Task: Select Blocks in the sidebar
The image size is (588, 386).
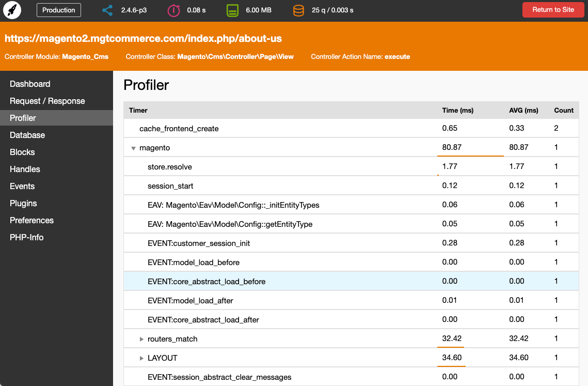Action: pyautogui.click(x=22, y=152)
